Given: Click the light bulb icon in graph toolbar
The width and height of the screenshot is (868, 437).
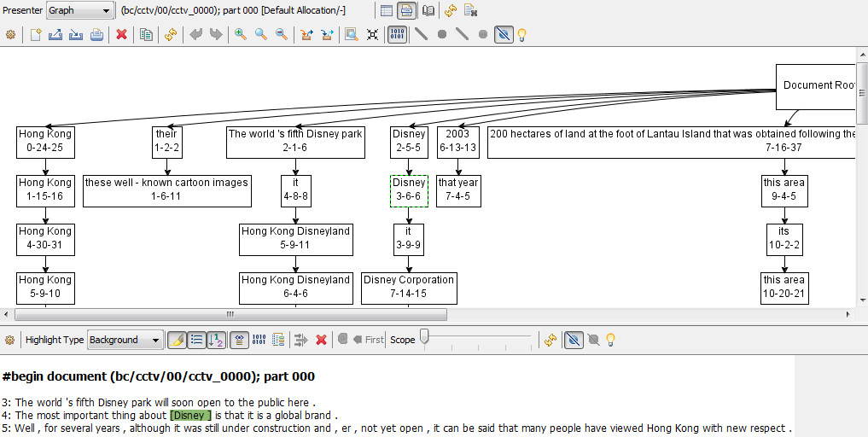Looking at the screenshot, I should 521,35.
